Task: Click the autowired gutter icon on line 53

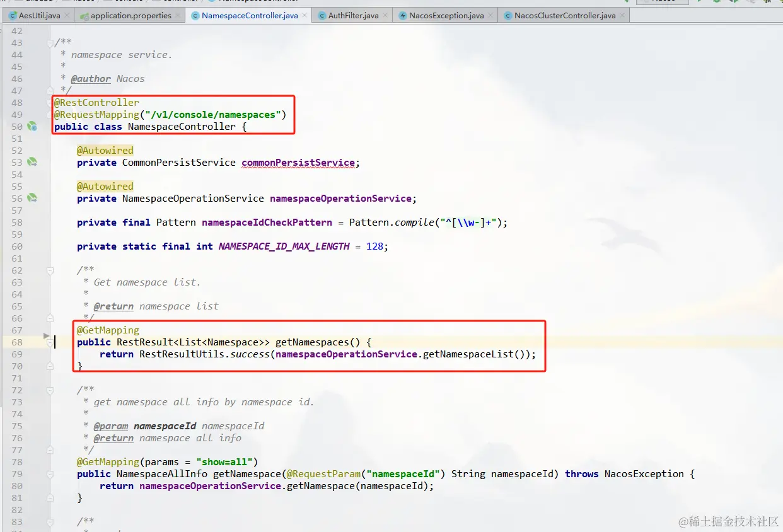Action: point(32,163)
